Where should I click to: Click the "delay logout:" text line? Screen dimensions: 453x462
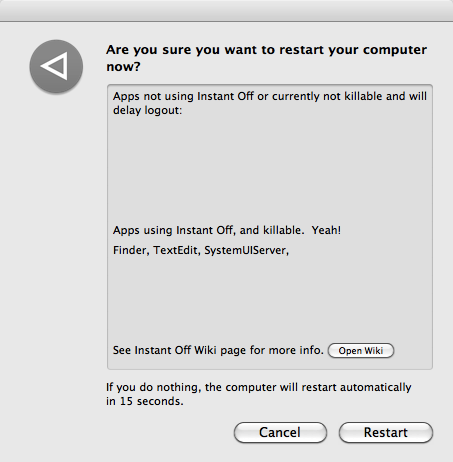click(147, 110)
